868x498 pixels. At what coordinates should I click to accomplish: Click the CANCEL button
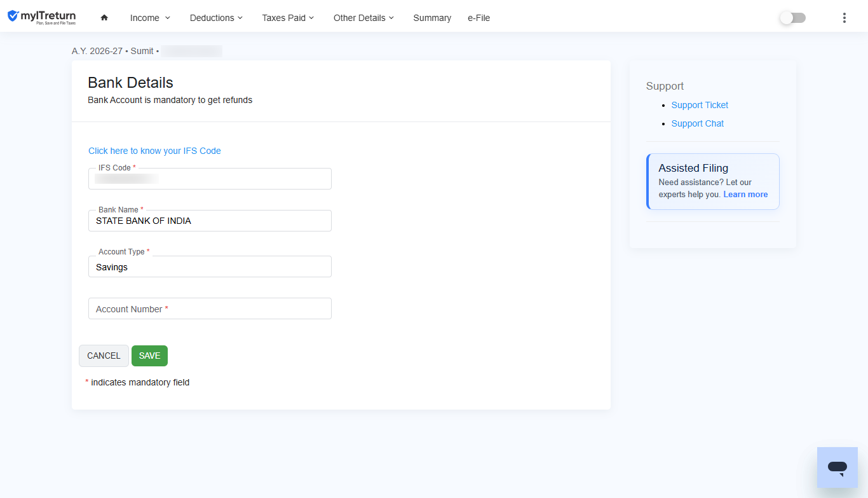pos(104,356)
